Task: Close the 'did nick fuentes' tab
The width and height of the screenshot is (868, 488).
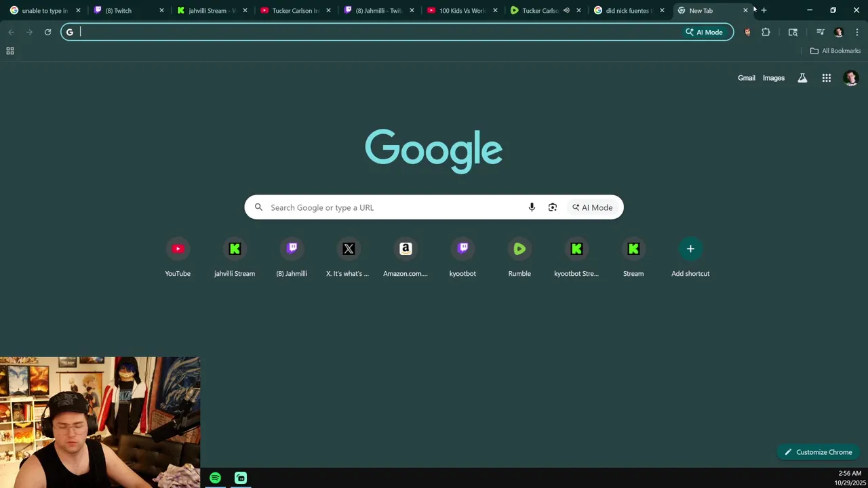Action: (x=662, y=10)
